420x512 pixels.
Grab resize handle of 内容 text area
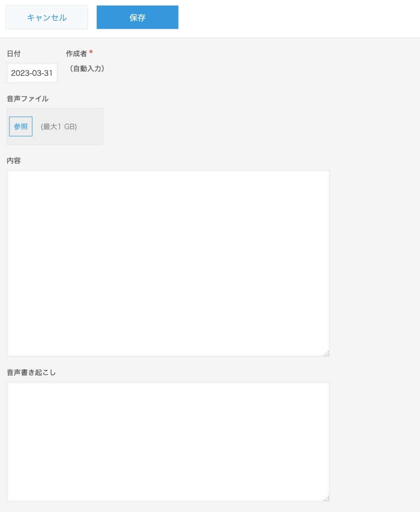coord(326,353)
